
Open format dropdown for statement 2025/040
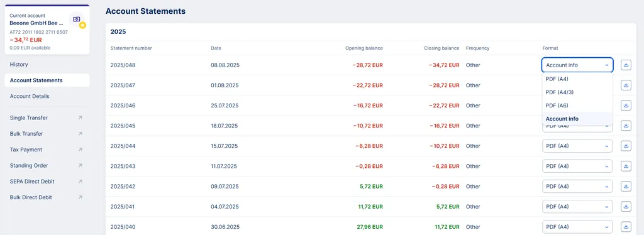click(577, 226)
